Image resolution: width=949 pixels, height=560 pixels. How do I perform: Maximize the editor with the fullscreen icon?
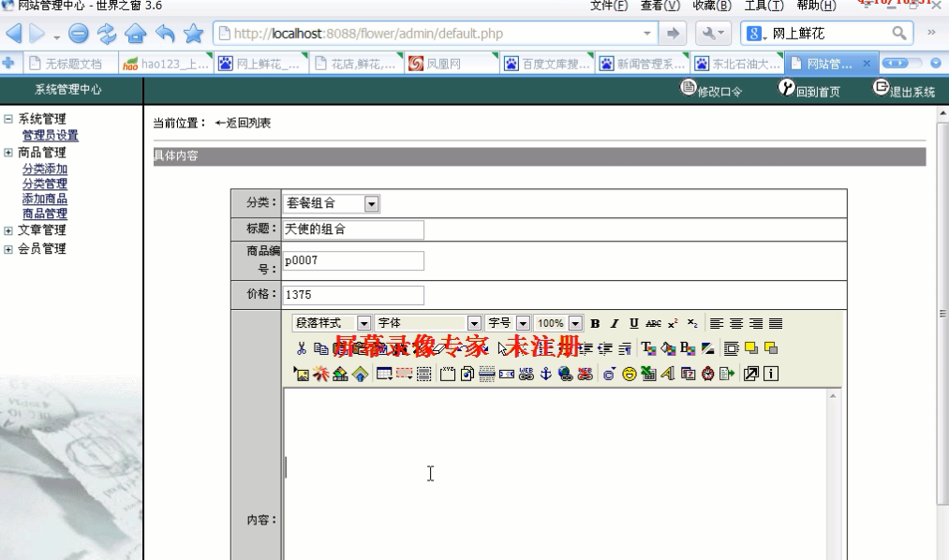click(x=750, y=374)
